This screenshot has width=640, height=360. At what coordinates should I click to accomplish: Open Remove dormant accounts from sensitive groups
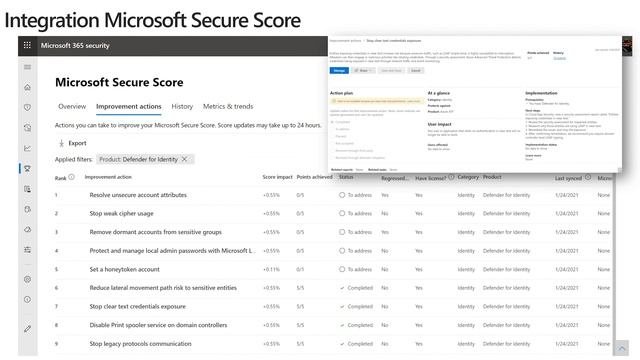point(156,232)
